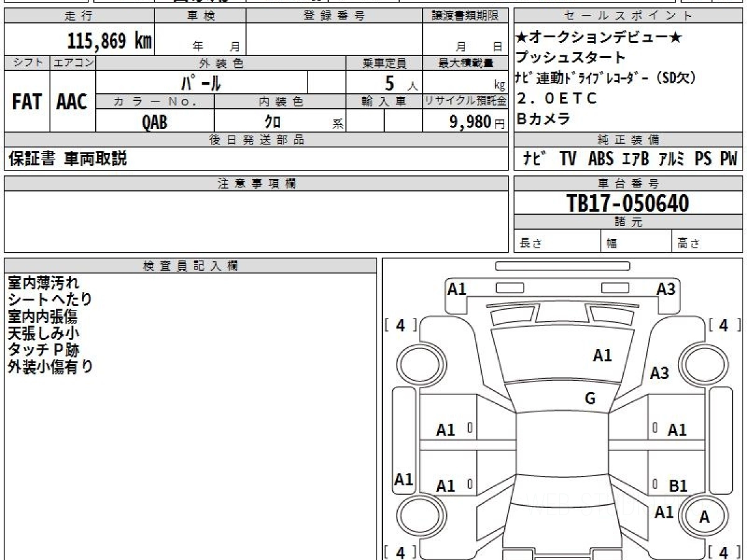Select A1 mark above the A wheel

click(x=664, y=512)
